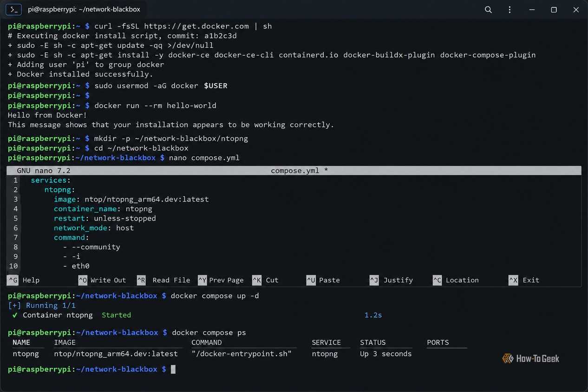The image size is (588, 392).
Task: Click 'Docker installed successfully.' output line
Action: pyautogui.click(x=80, y=74)
